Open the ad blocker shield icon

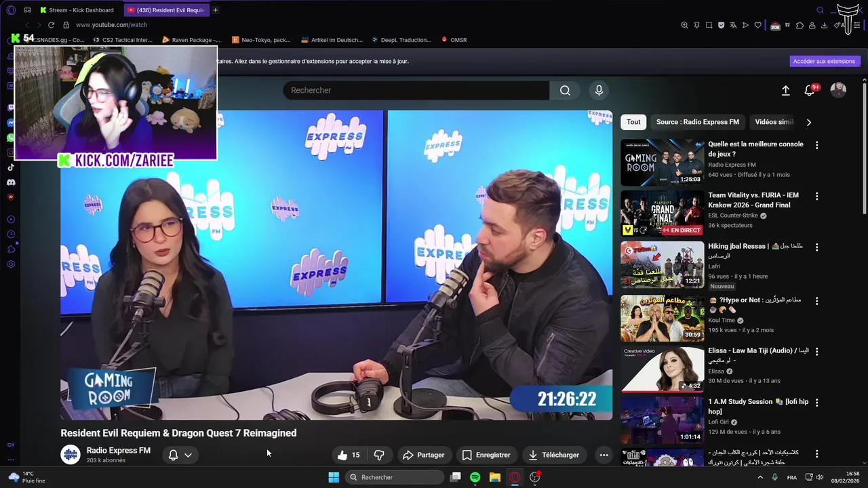(x=721, y=25)
